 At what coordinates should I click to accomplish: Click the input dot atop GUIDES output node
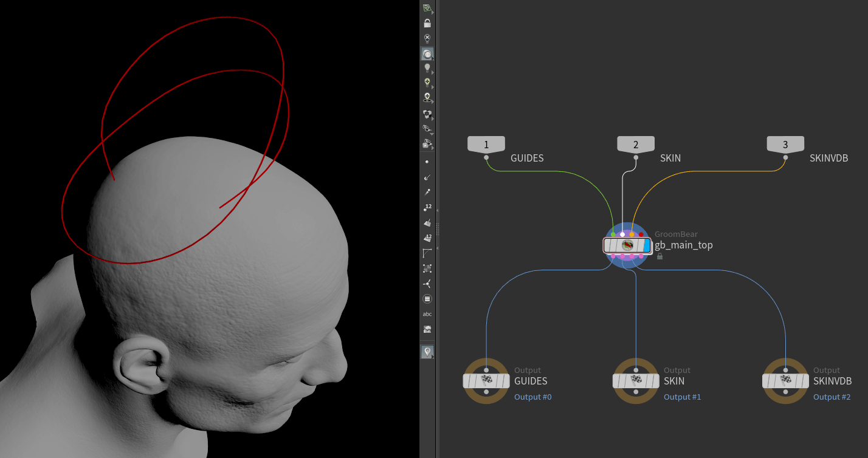tap(486, 369)
